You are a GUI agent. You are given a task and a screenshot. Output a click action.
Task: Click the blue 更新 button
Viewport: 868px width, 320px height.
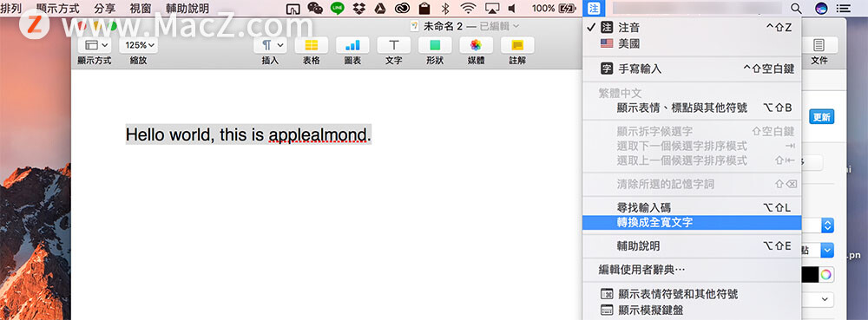pos(821,117)
